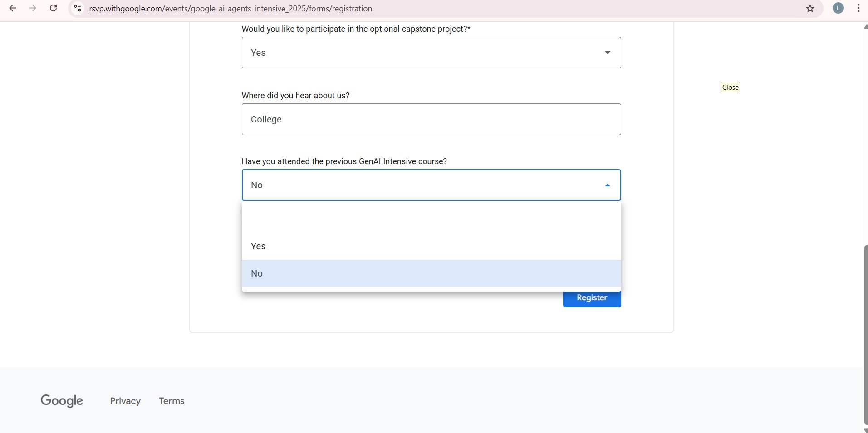Collapse the GenAI course dropdown chevron
The width and height of the screenshot is (868, 433).
click(607, 185)
